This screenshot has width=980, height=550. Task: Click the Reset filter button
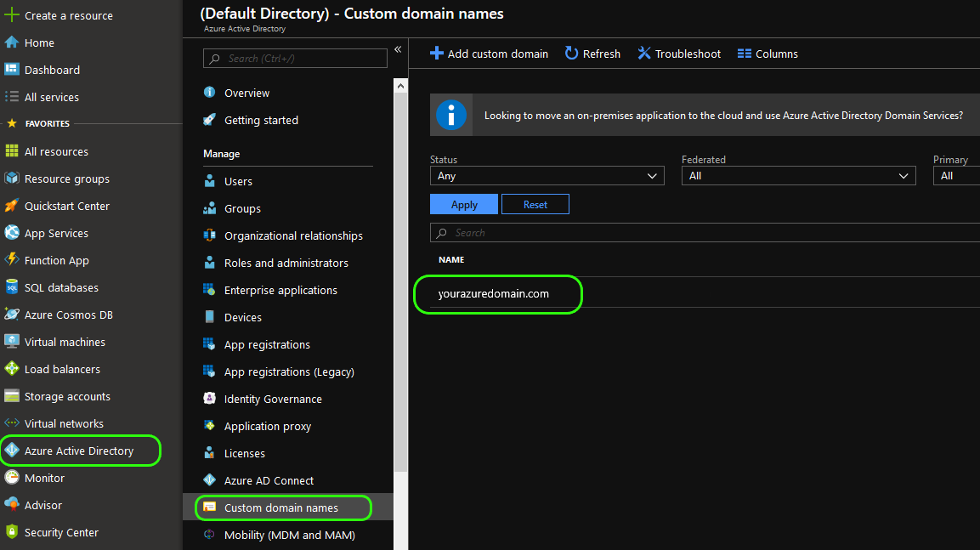tap(535, 204)
